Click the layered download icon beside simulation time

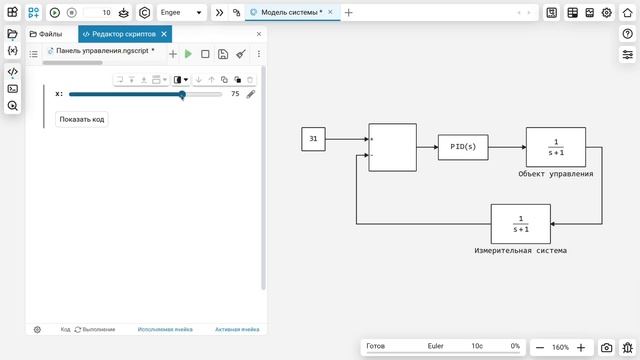click(124, 13)
